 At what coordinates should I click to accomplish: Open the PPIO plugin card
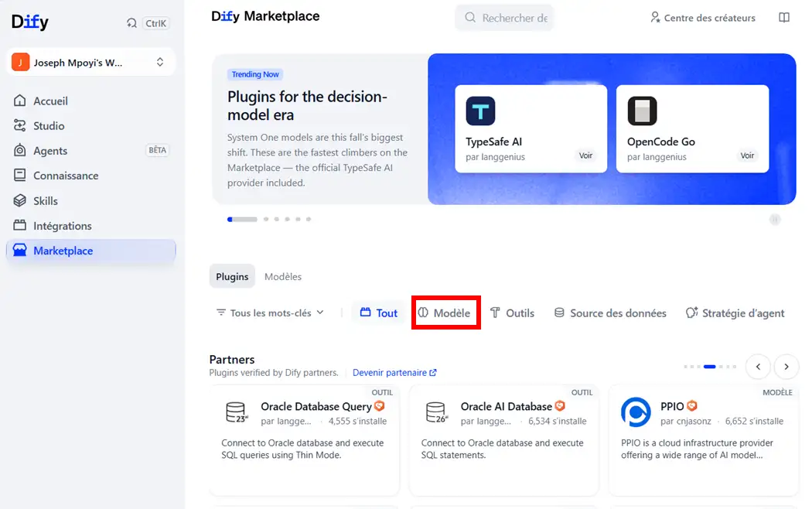[x=704, y=440]
